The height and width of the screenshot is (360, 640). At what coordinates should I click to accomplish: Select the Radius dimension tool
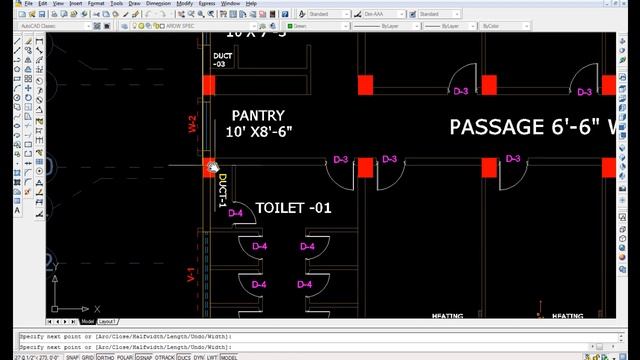39,80
